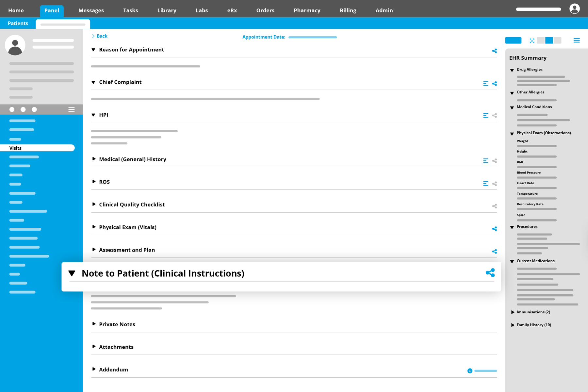Viewport: 588px width, 392px height.
Task: Select the right layout toggle segment
Action: 558,41
